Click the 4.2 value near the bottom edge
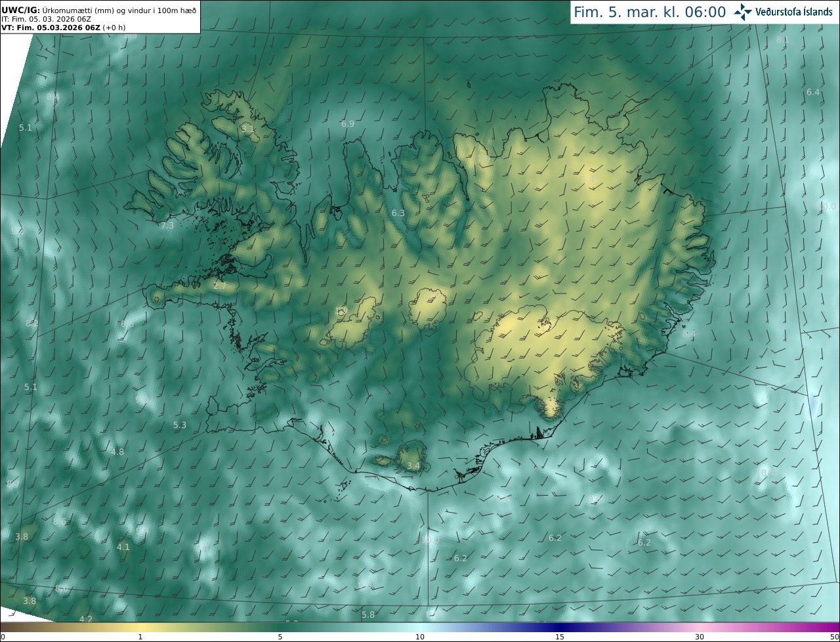The height and width of the screenshot is (642, 840). click(86, 619)
